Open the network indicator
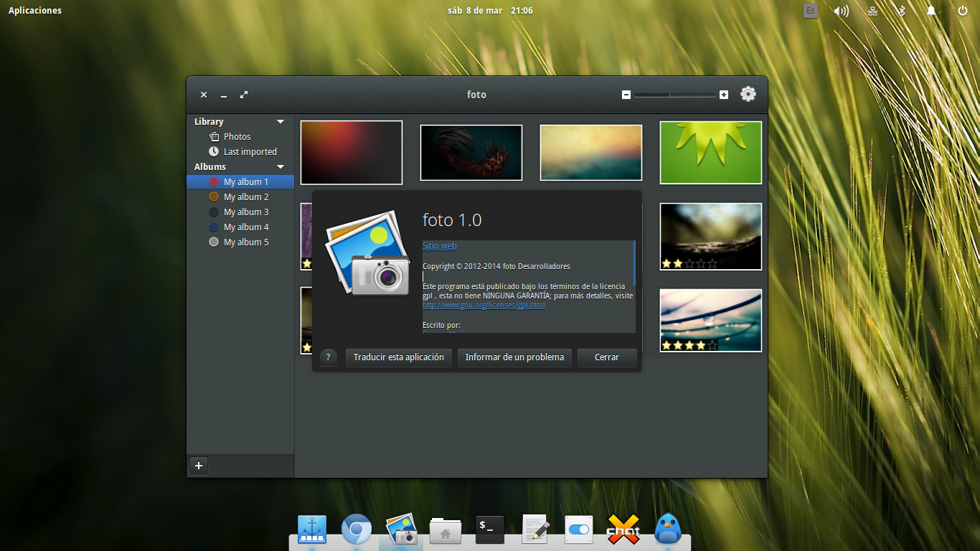Image resolution: width=980 pixels, height=551 pixels. [x=873, y=11]
